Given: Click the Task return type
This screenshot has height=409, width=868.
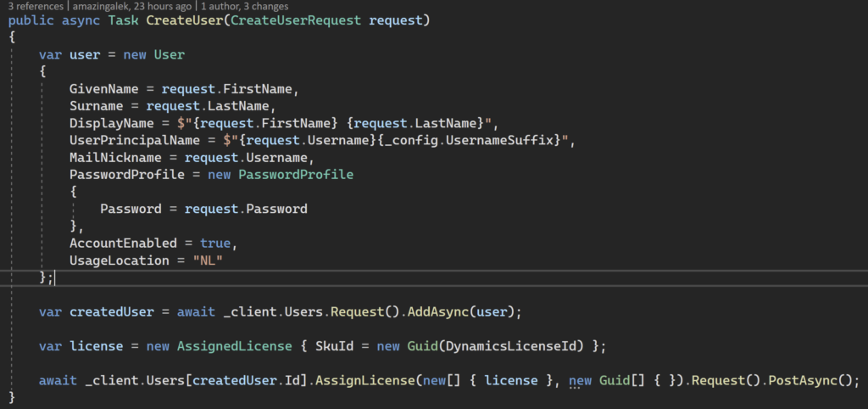Looking at the screenshot, I should (x=123, y=21).
